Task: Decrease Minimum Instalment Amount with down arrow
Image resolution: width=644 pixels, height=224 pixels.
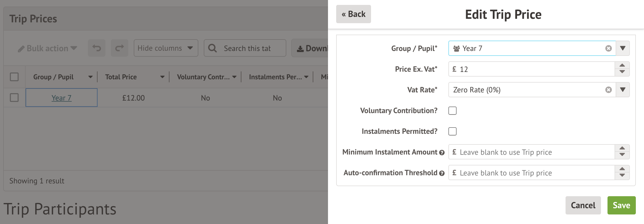Action: click(x=622, y=155)
